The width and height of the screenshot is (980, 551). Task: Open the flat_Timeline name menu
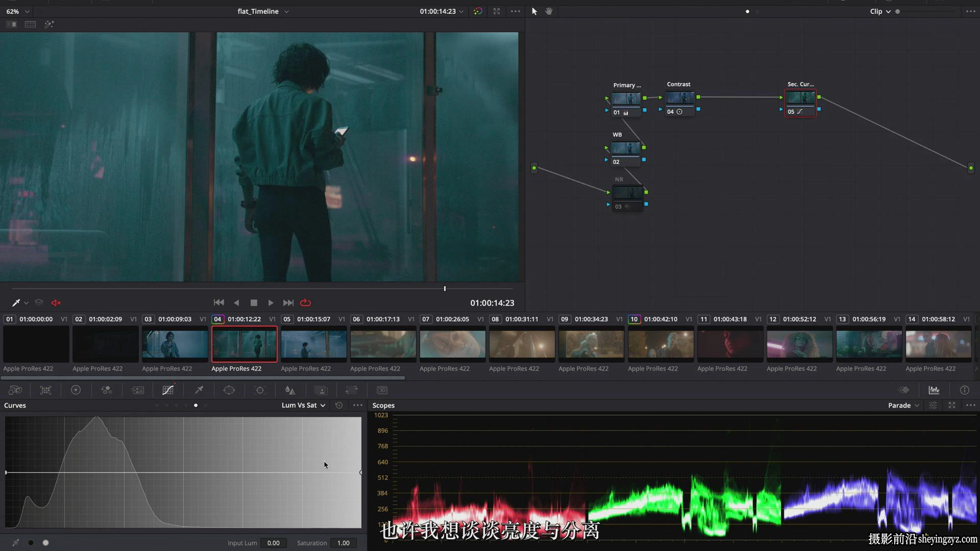[263, 11]
